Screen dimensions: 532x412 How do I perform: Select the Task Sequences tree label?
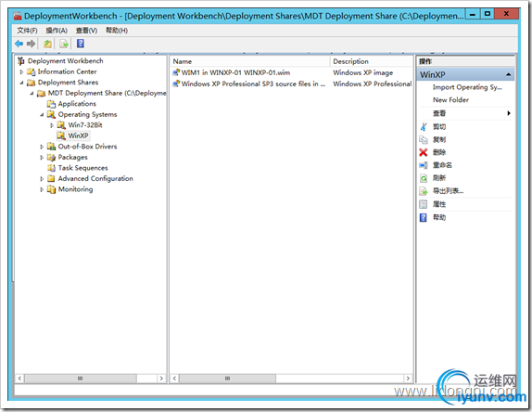point(82,168)
